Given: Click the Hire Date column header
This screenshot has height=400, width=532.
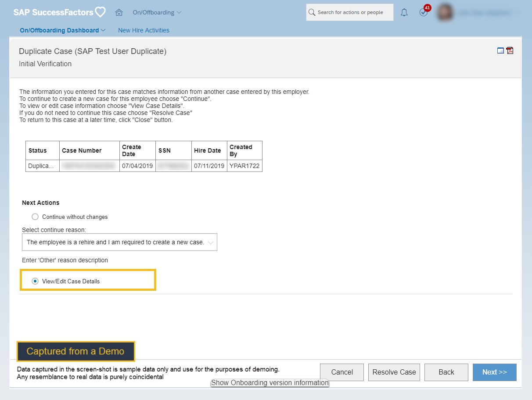Looking at the screenshot, I should coord(209,150).
